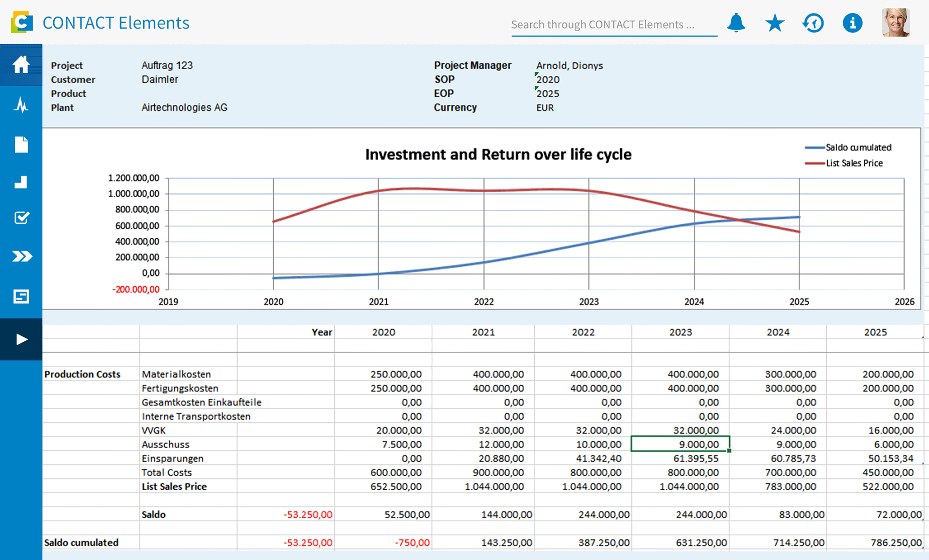Open the recent history clock icon

814,23
